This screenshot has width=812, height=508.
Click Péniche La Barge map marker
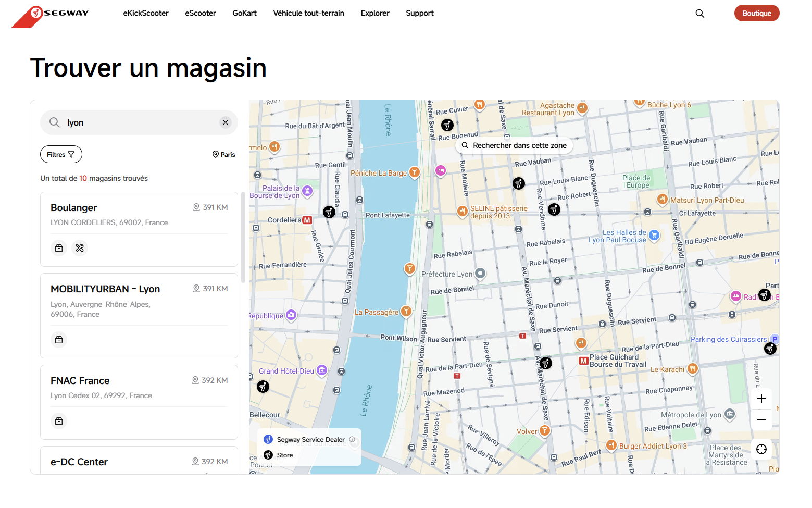tap(415, 172)
